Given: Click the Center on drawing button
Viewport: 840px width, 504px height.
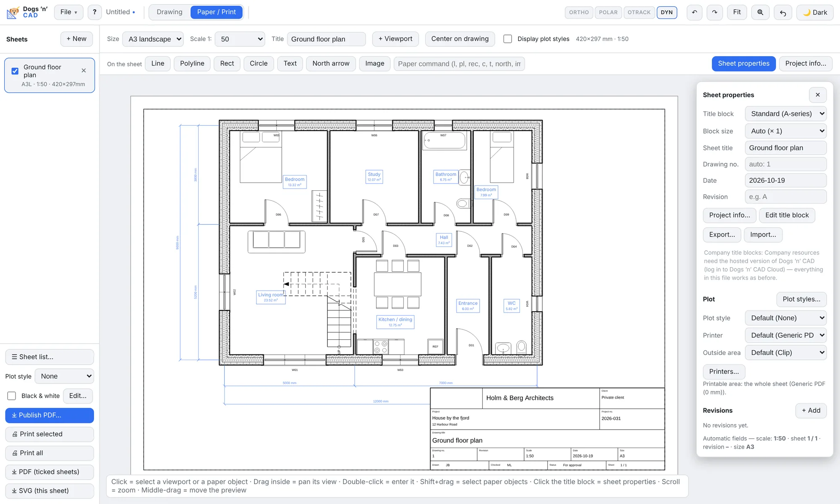Looking at the screenshot, I should [460, 39].
